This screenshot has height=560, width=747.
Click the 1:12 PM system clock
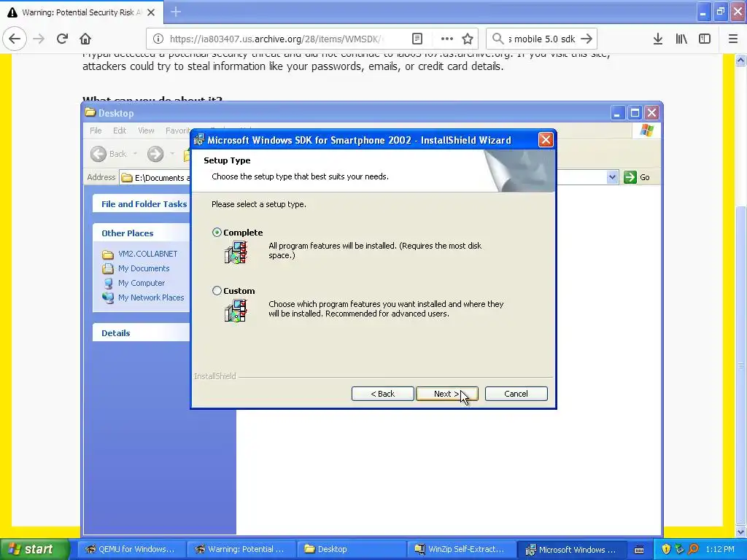point(720,549)
